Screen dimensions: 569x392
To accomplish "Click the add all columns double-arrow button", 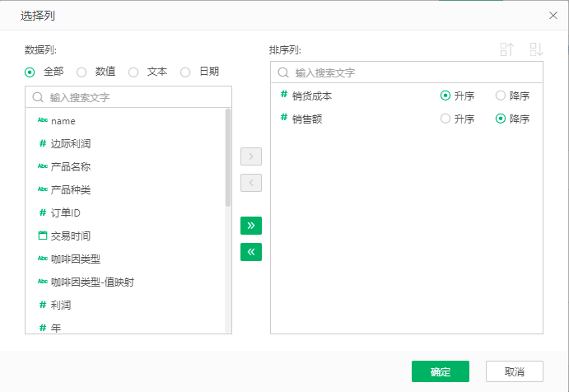I will (250, 225).
